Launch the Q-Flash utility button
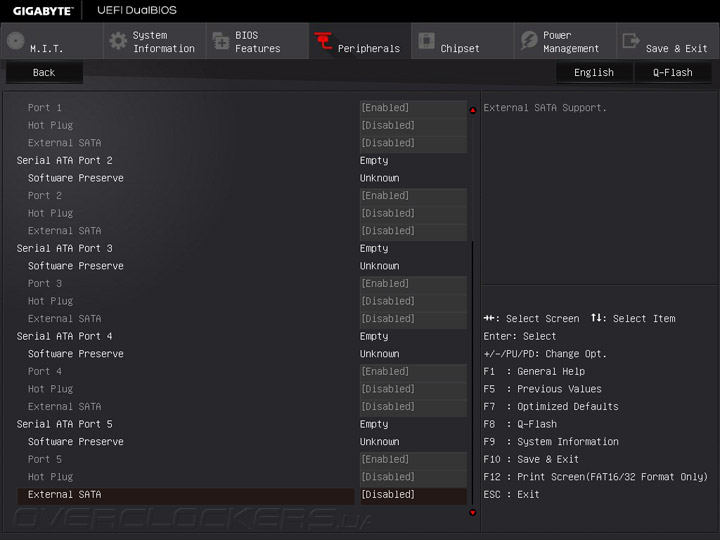The height and width of the screenshot is (540, 720). pos(672,73)
